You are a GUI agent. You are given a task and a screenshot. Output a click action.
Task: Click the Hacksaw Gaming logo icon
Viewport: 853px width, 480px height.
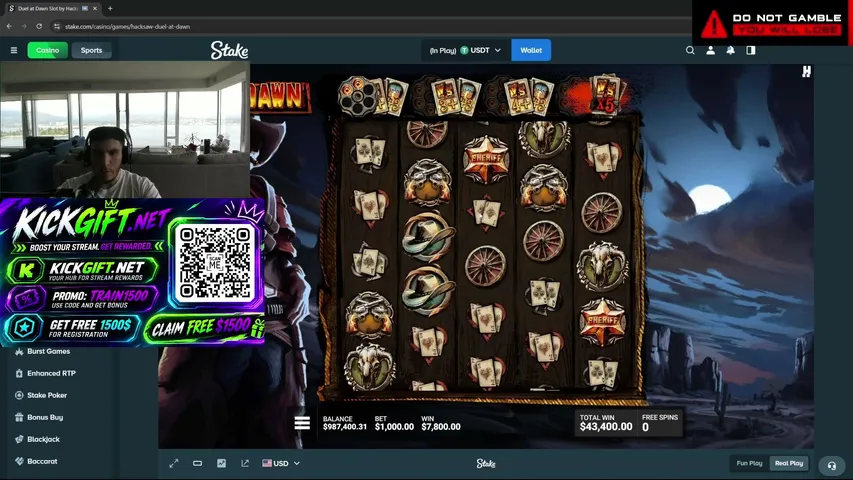pos(806,71)
